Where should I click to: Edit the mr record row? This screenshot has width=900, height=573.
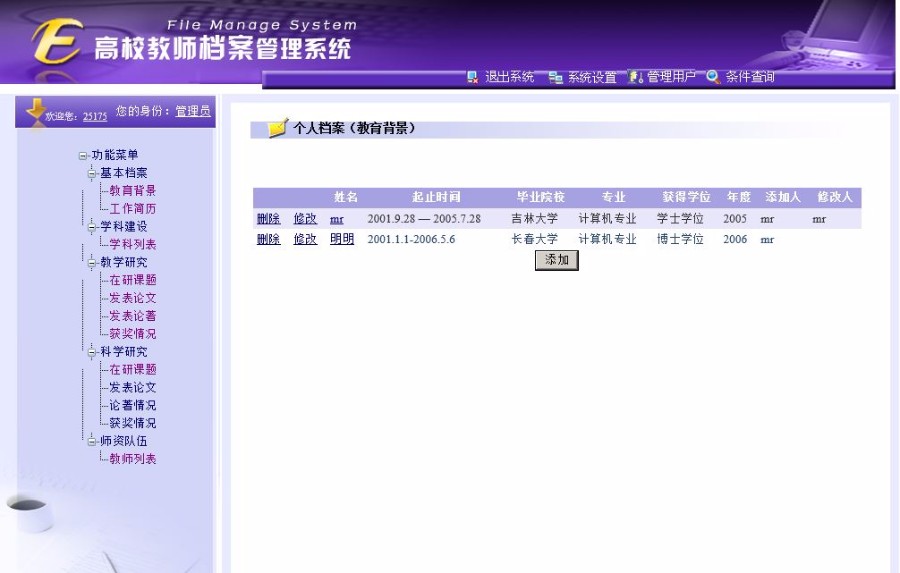coord(305,219)
